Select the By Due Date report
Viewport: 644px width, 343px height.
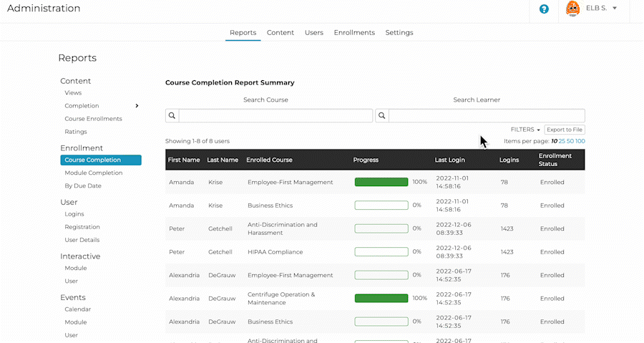(x=83, y=185)
